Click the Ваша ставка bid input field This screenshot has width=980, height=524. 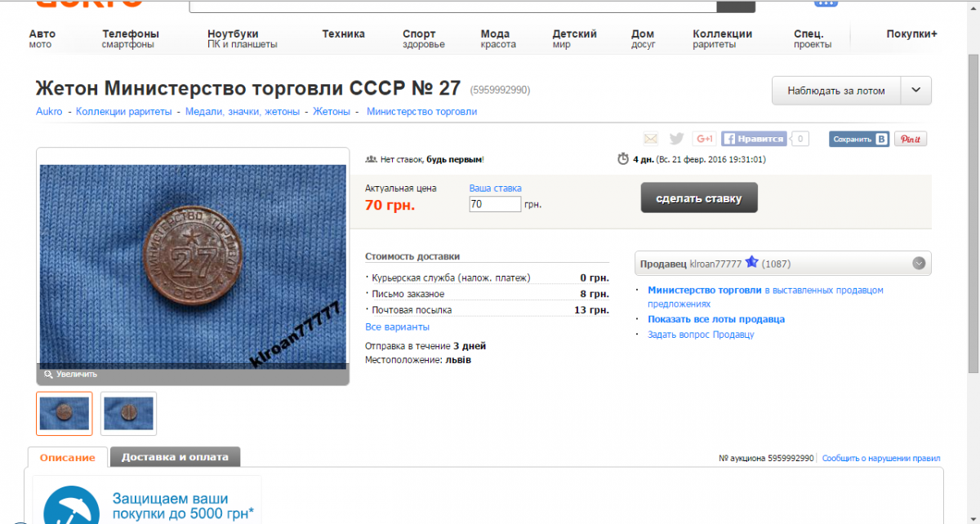495,204
